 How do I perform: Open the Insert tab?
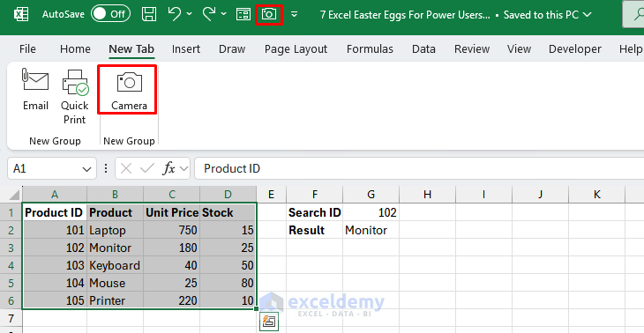point(186,49)
